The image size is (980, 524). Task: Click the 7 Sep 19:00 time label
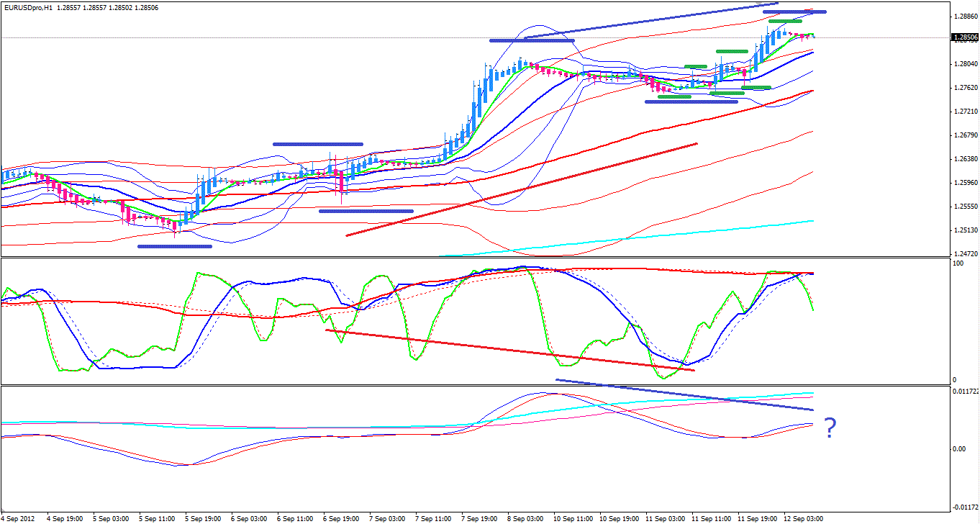point(479,518)
